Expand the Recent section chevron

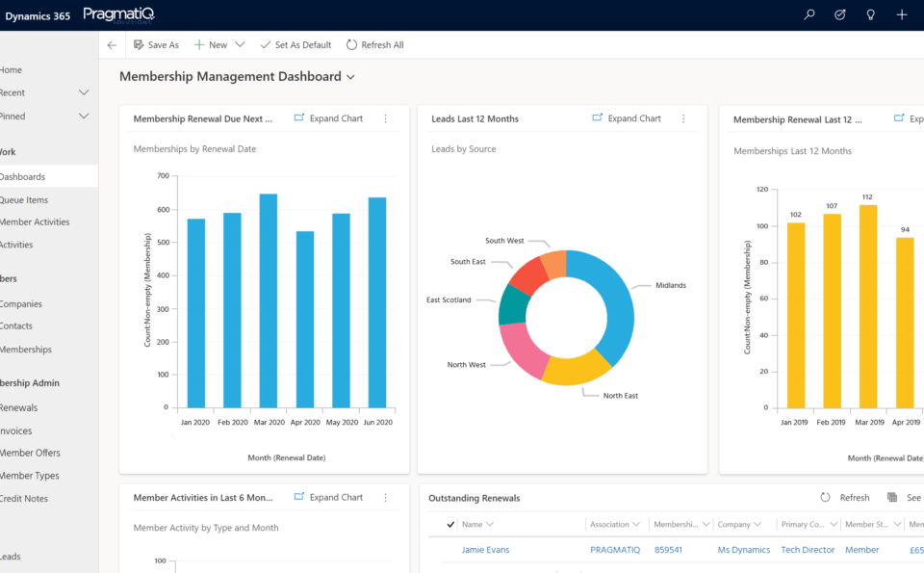tap(84, 93)
